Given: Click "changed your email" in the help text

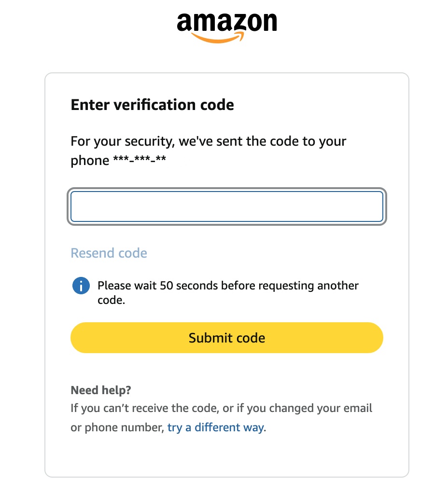Looking at the screenshot, I should point(321,408).
